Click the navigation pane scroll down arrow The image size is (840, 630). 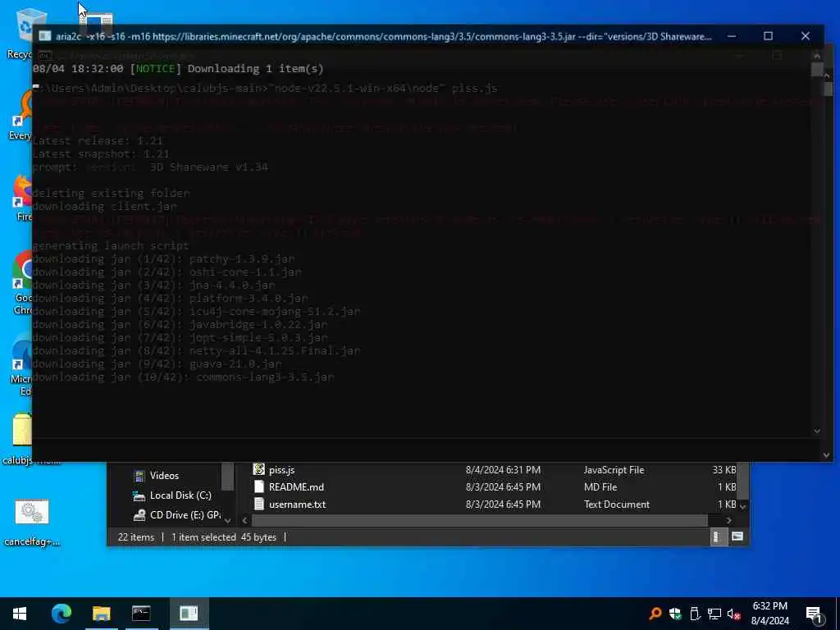[228, 520]
